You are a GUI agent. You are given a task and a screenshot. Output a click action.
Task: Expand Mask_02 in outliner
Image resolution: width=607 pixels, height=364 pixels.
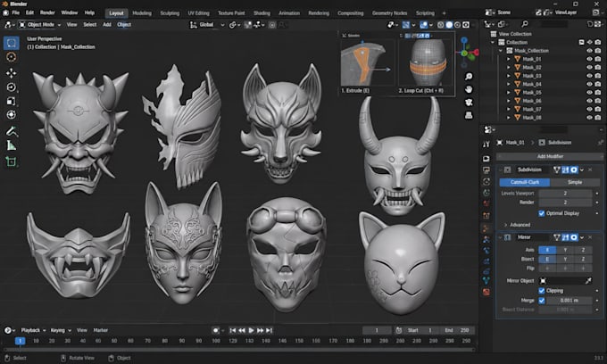[509, 67]
